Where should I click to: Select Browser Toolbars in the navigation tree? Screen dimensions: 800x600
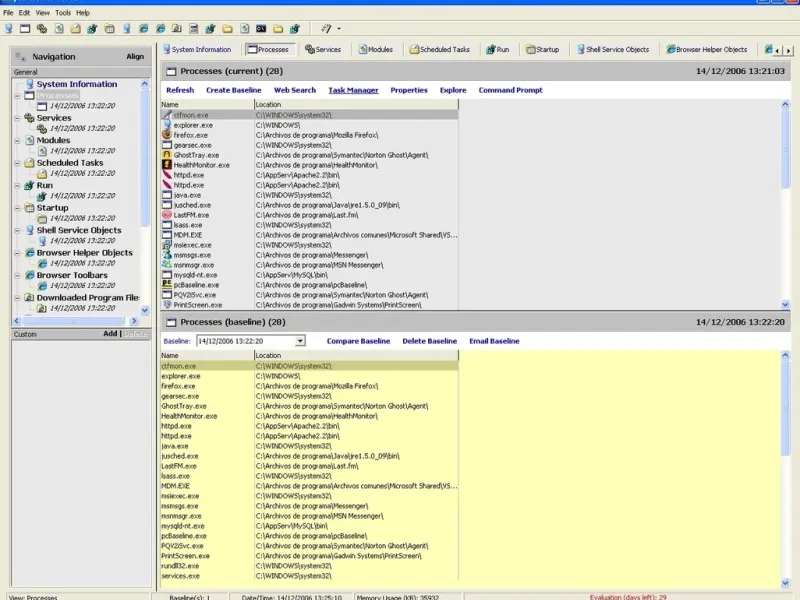tap(72, 275)
